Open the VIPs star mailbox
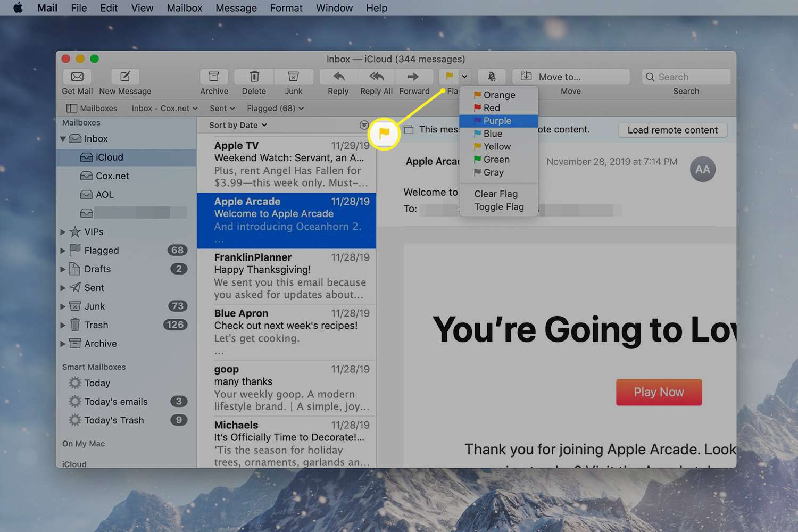The image size is (798, 532). click(126, 232)
